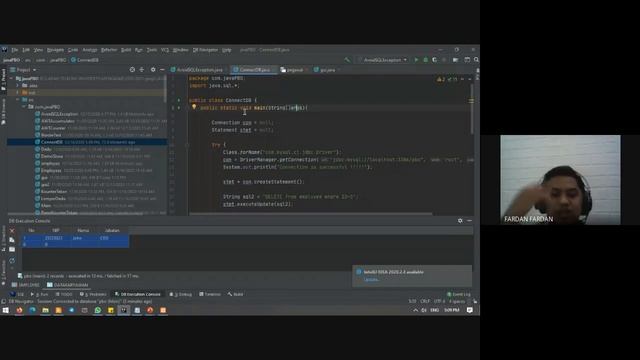
Task: Click the locate-file target icon in Project panel
Action: click(132, 70)
